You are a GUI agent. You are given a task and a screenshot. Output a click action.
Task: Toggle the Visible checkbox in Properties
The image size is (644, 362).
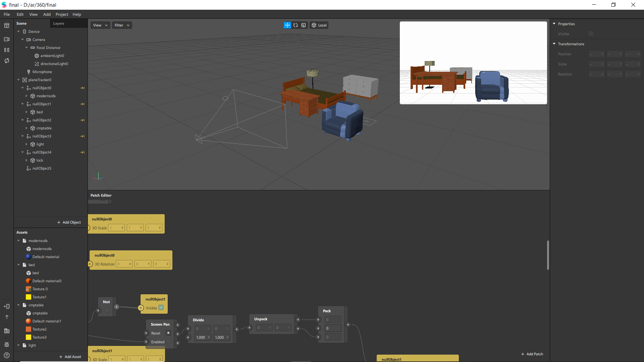pyautogui.click(x=591, y=34)
